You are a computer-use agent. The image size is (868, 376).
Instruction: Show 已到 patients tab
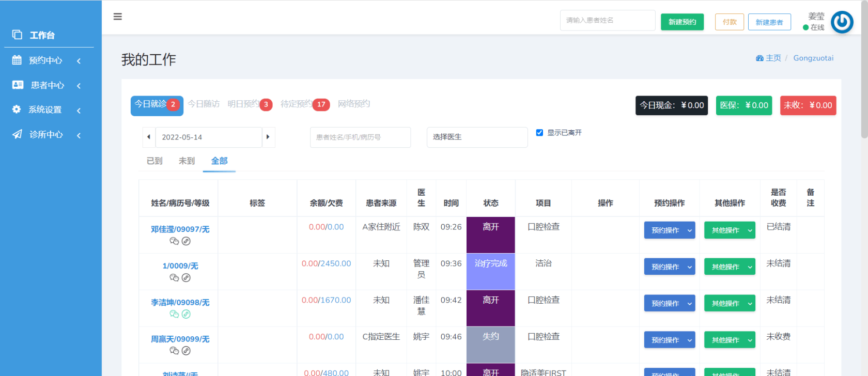154,161
